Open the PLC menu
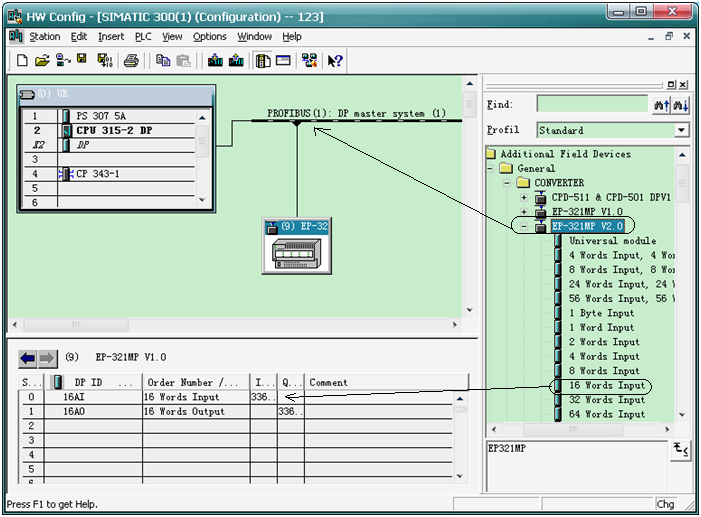The image size is (701, 517). pos(143,36)
